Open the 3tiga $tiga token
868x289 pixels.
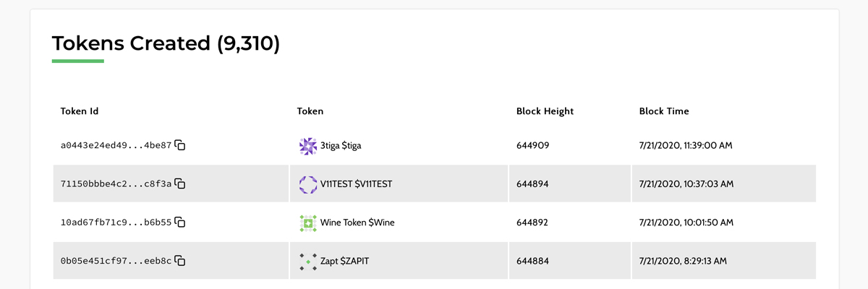click(x=341, y=146)
